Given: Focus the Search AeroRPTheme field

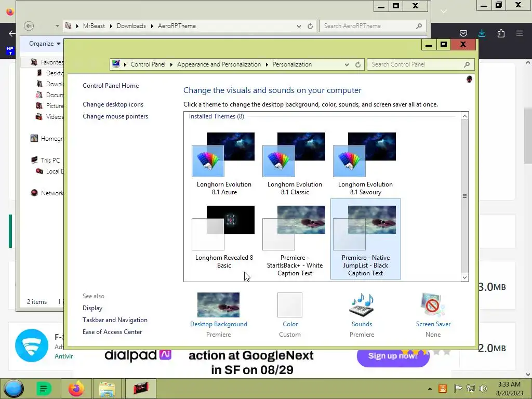Looking at the screenshot, I should click(373, 26).
